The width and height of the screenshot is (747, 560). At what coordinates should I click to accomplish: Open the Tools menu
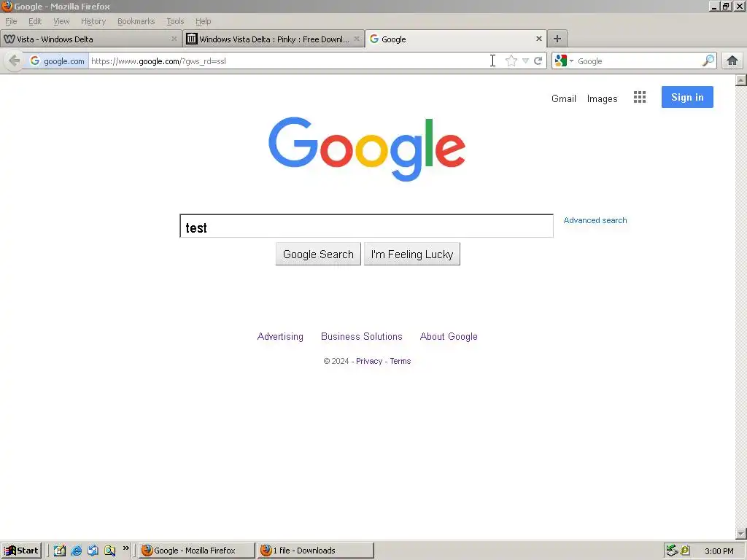[175, 21]
